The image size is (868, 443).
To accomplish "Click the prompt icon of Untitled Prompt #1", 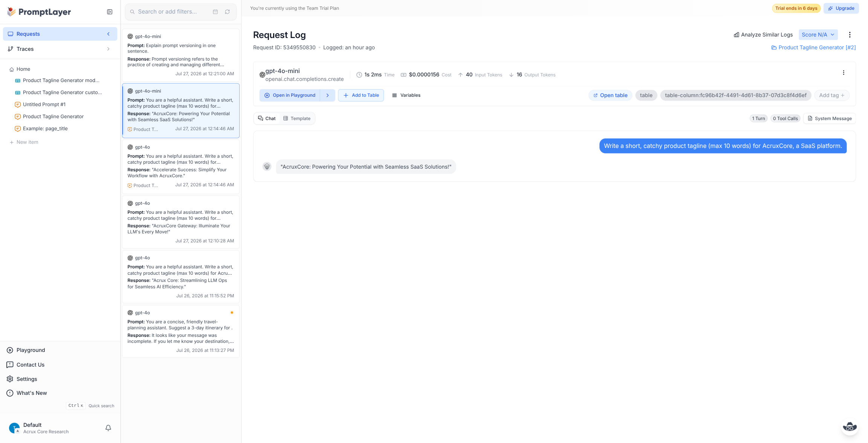I will click(x=18, y=105).
